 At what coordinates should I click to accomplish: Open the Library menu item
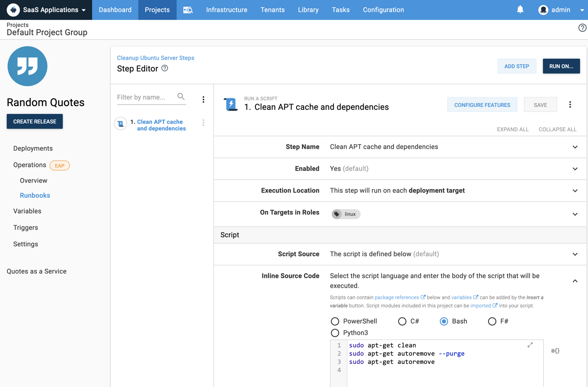click(308, 10)
